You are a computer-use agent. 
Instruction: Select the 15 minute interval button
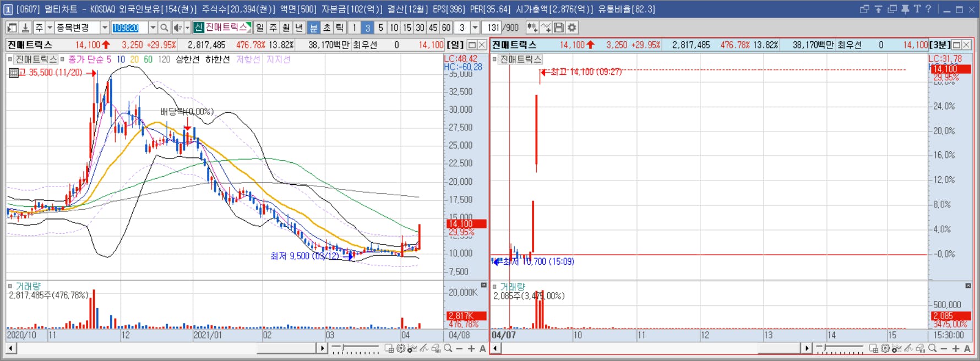tap(407, 28)
